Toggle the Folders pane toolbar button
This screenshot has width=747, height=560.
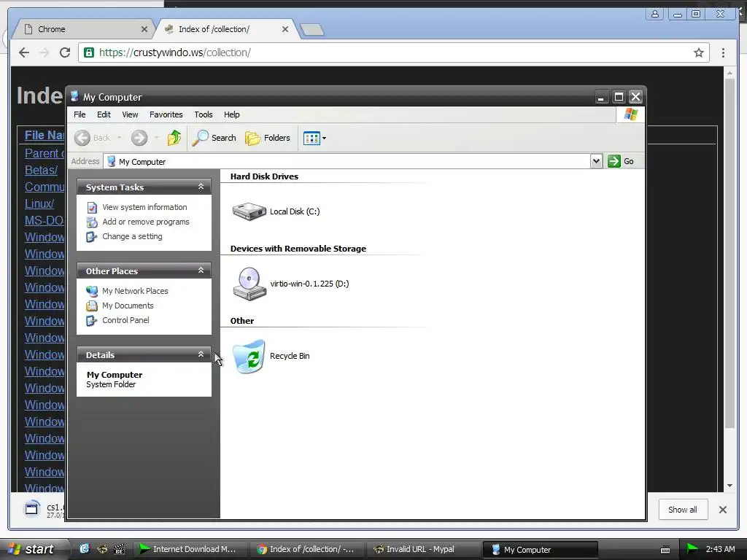[x=268, y=138]
